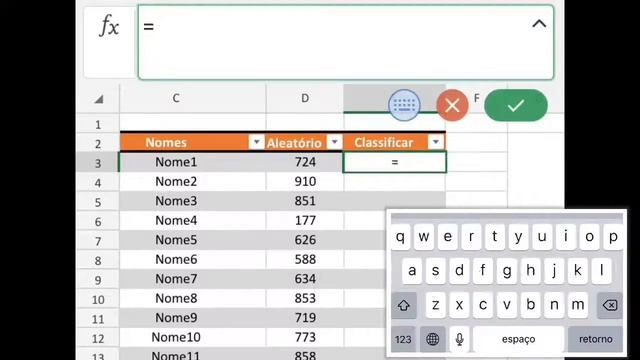The image size is (640, 360).
Task: Click the select-all corner triangle
Action: (x=98, y=99)
